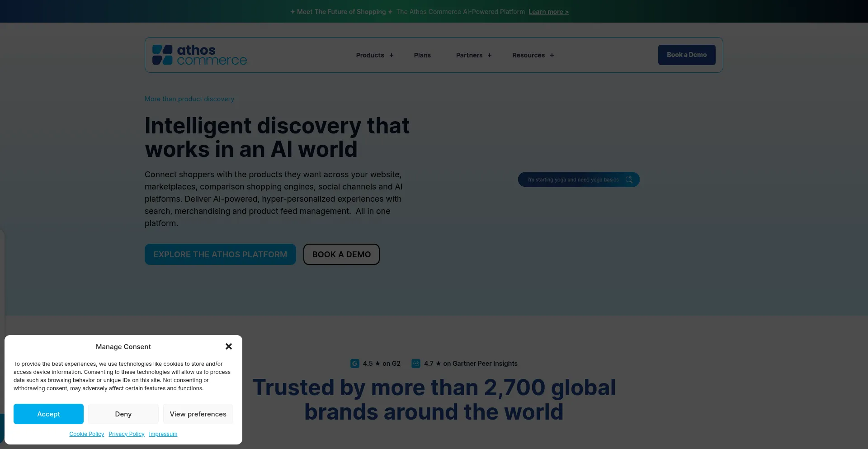
Task: Click 'Meet The Future of Shopping' banner text
Action: click(341, 12)
